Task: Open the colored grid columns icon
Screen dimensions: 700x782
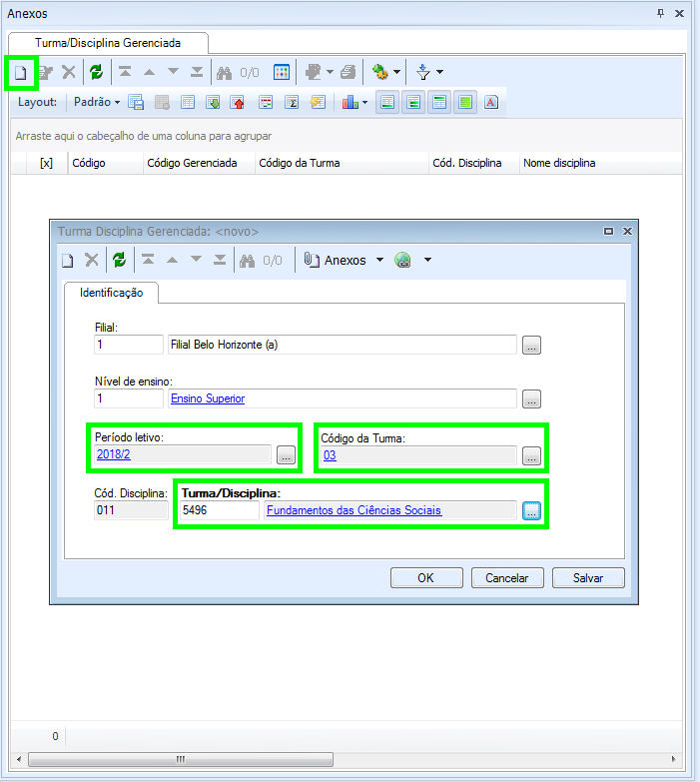Action: tap(282, 72)
